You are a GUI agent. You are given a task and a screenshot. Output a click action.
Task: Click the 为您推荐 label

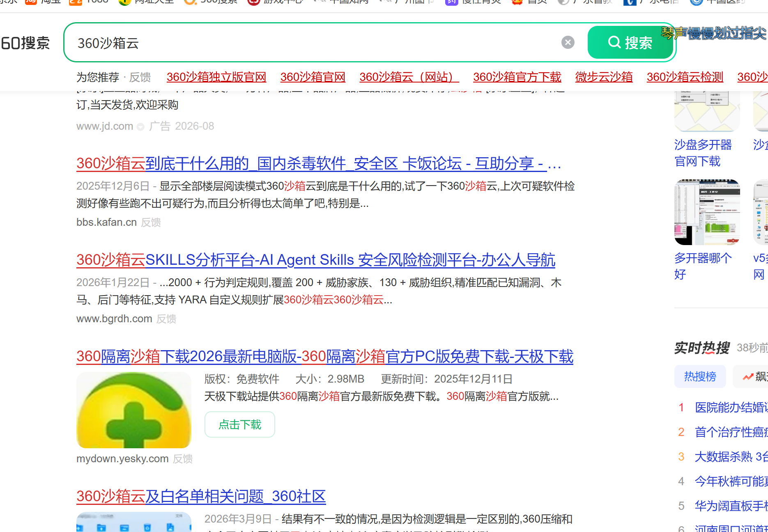click(x=98, y=77)
